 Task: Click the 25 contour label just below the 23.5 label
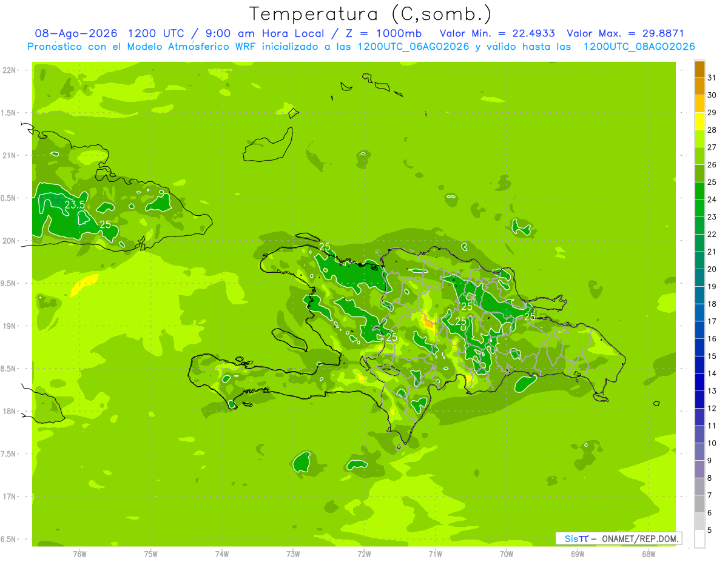[x=106, y=224]
